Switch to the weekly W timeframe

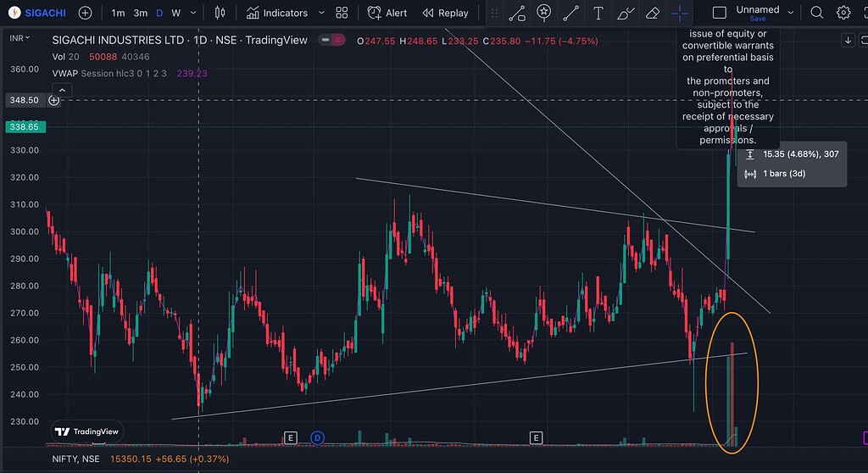(x=175, y=13)
